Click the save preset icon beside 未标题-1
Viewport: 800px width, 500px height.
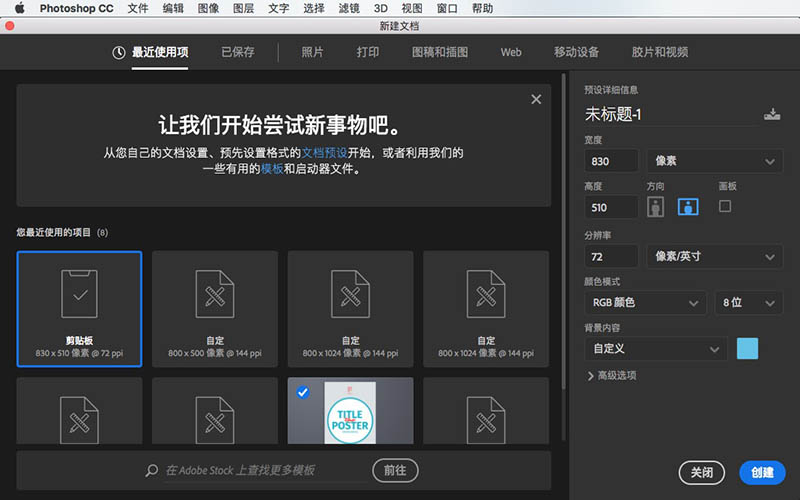(x=772, y=114)
